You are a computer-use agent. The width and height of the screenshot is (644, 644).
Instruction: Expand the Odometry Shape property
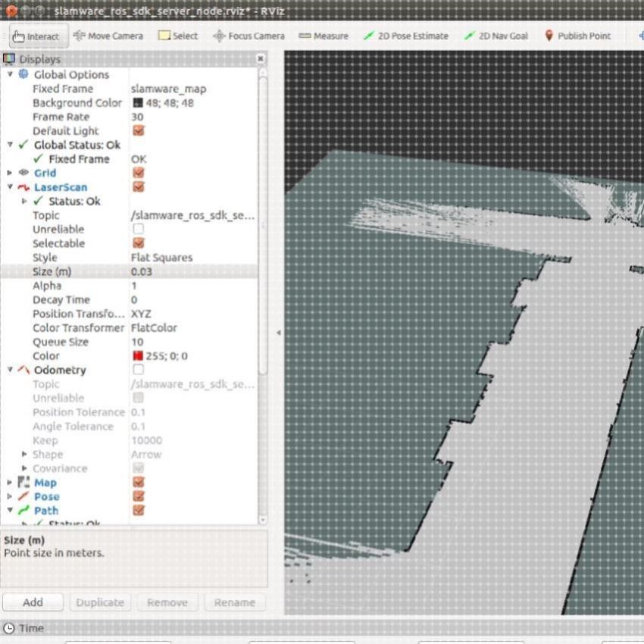tap(24, 455)
